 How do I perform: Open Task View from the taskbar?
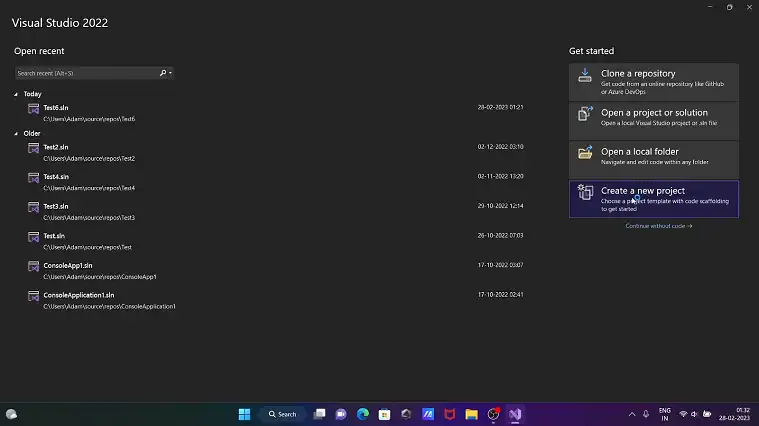319,414
